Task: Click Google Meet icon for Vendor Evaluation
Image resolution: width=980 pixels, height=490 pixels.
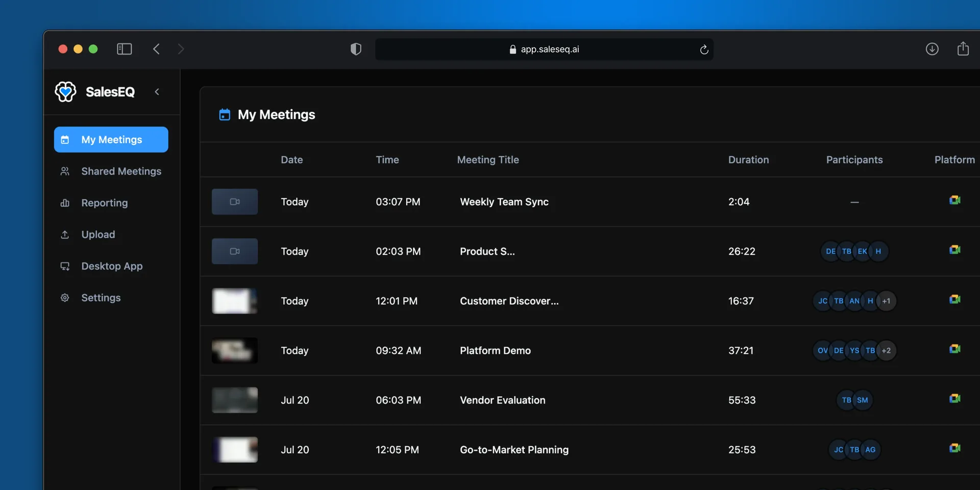Action: coord(954,398)
